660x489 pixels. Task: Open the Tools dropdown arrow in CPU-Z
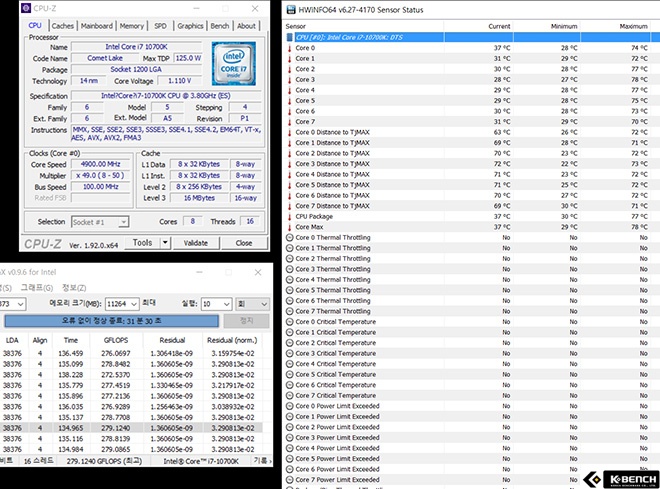coord(165,242)
